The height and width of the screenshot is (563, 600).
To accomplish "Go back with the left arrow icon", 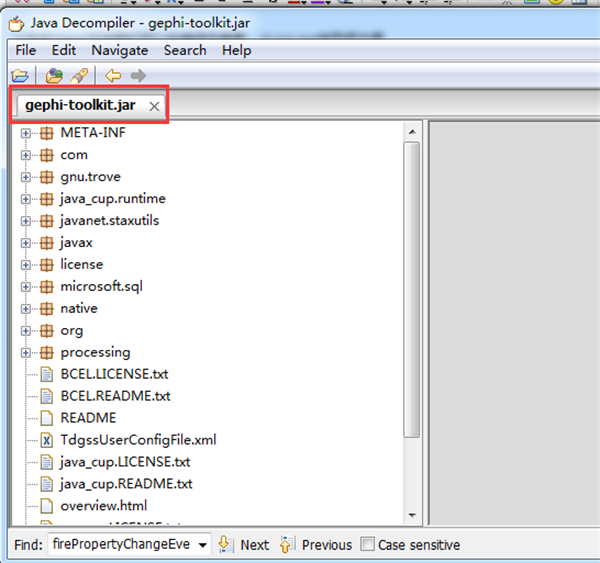I will (x=113, y=76).
